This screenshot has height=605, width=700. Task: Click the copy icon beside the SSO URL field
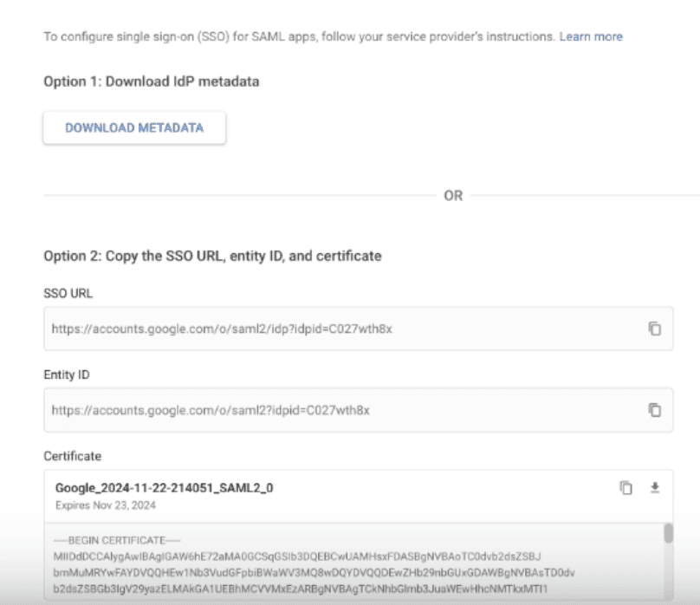(656, 329)
